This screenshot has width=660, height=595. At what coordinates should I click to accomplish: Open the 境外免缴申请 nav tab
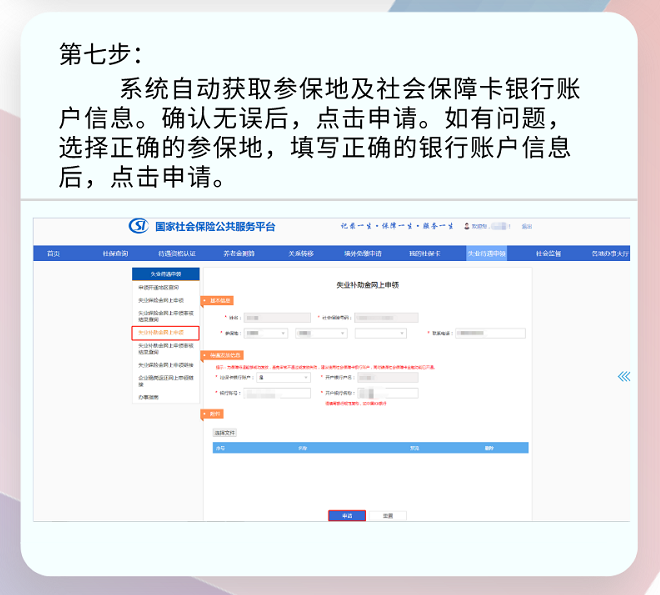363,253
